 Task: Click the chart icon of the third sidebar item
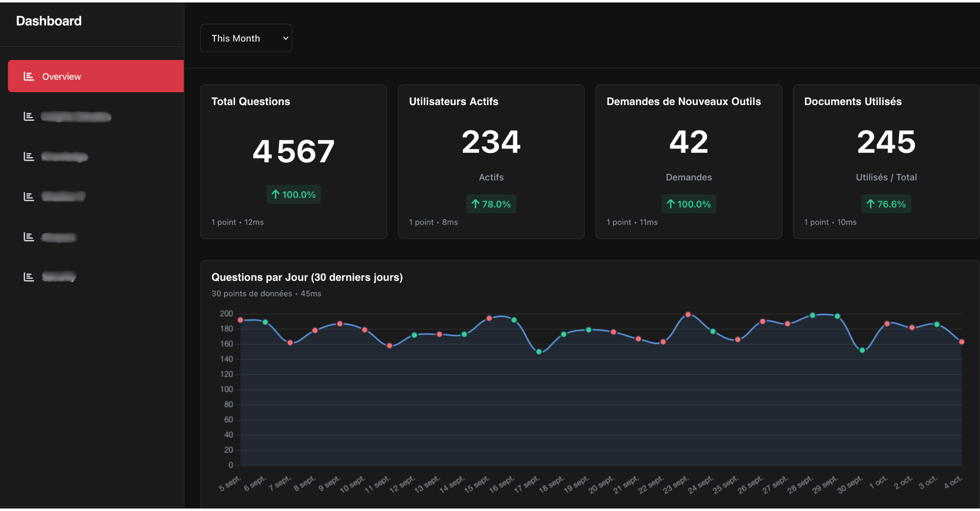pos(28,156)
